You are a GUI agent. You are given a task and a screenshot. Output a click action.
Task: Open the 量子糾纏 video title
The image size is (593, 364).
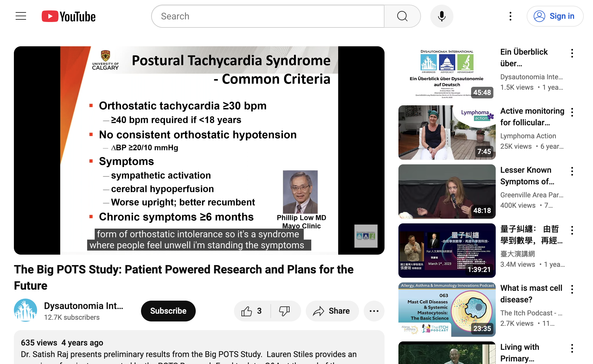click(x=532, y=235)
